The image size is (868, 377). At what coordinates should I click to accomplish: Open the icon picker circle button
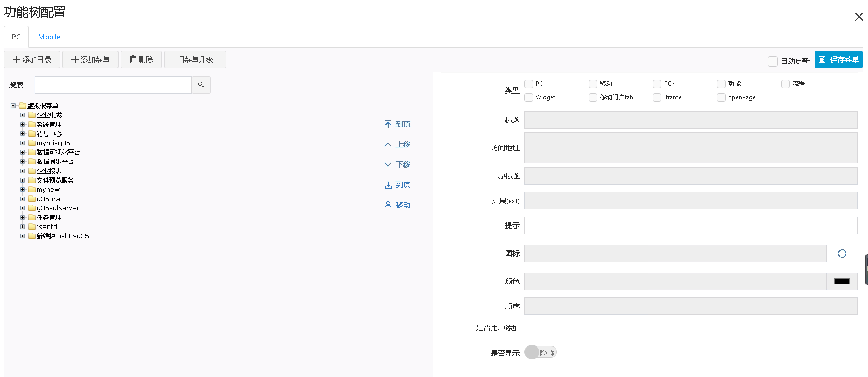[842, 253]
